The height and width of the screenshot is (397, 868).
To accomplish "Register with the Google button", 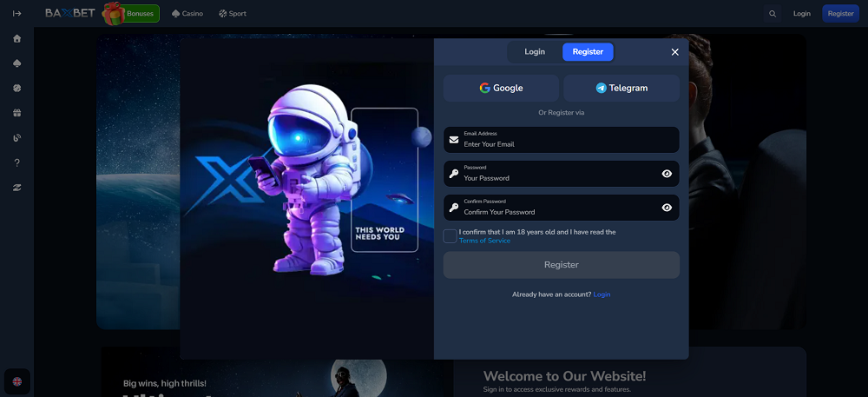I will pos(501,88).
